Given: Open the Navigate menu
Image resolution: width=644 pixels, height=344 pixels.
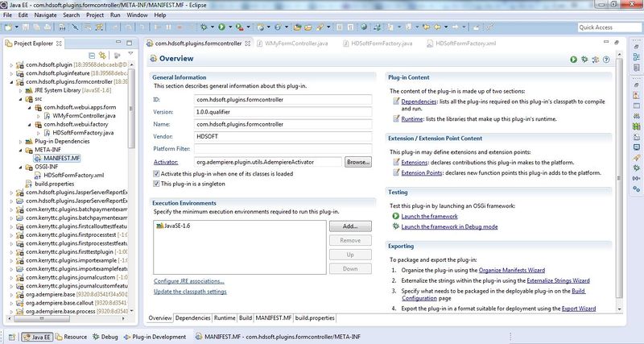Looking at the screenshot, I should tap(47, 15).
